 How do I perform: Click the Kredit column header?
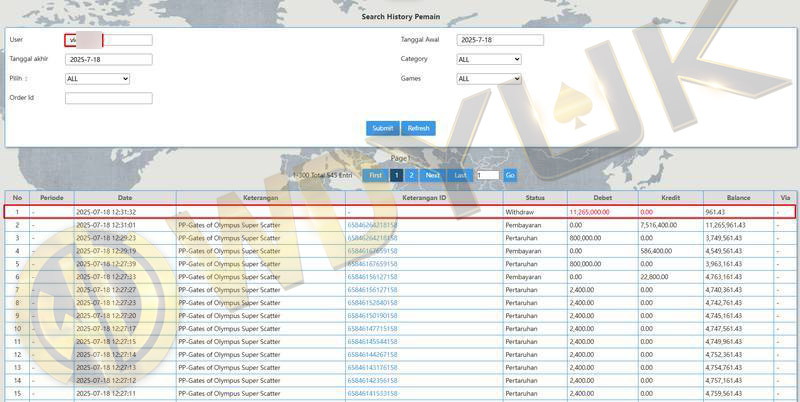[670, 197]
